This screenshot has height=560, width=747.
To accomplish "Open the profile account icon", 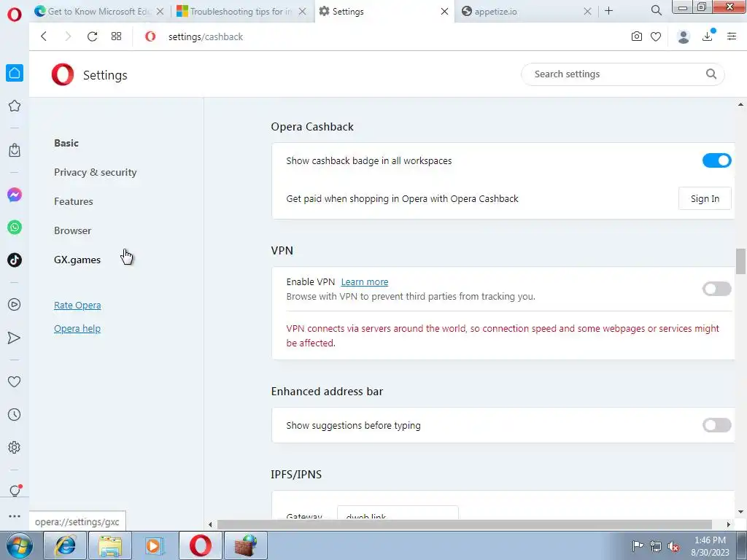I will pos(684,36).
